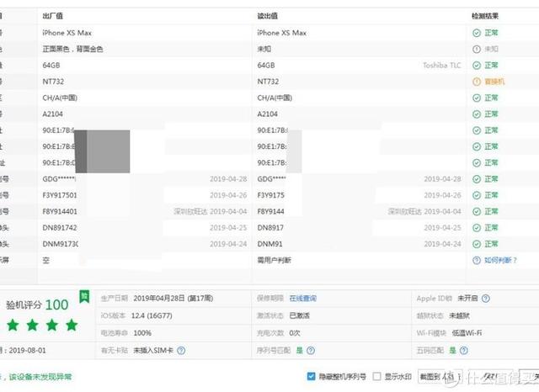
Task: Click the iOS version 12.4 (16G77)
Action: 152,315
